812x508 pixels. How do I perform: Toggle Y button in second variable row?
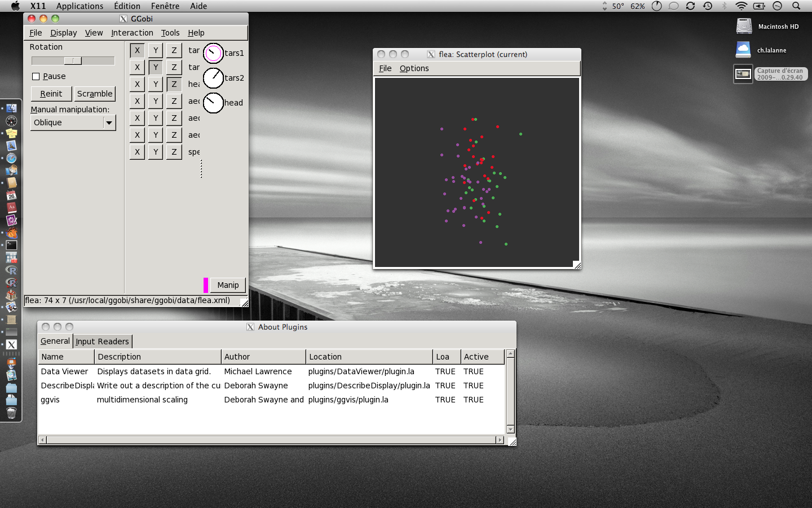(156, 67)
